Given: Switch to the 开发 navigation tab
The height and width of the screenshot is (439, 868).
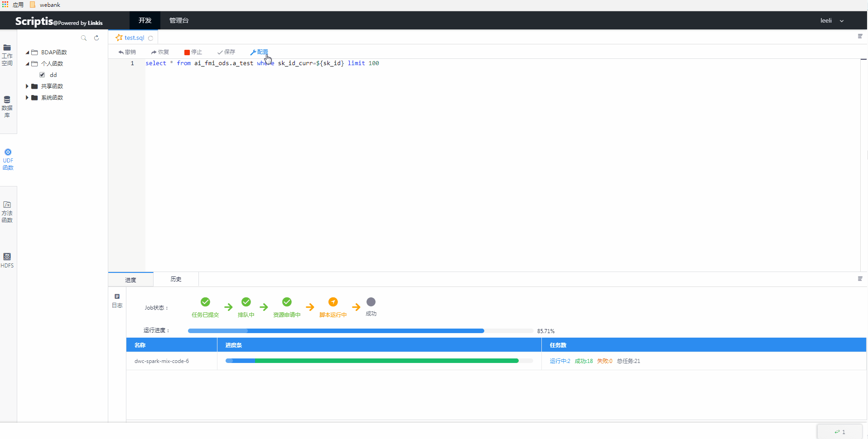Looking at the screenshot, I should [x=145, y=21].
